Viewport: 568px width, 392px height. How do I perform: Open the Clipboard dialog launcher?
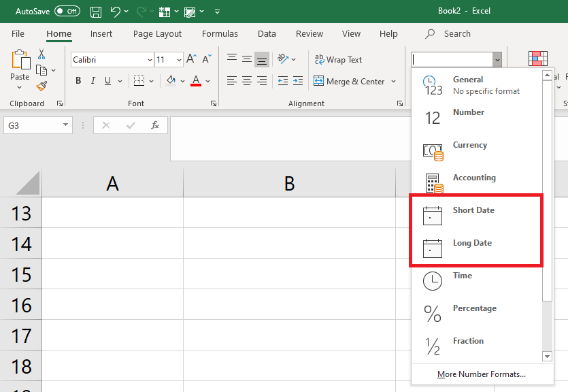(x=60, y=103)
